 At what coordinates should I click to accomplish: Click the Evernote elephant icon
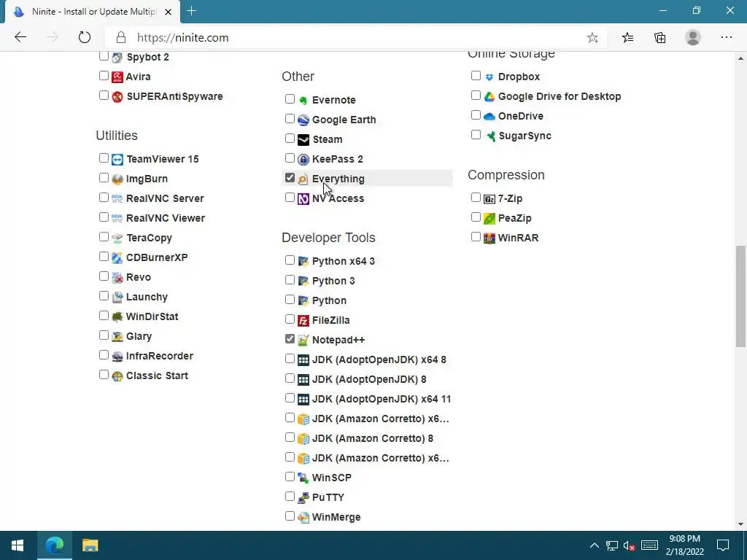(303, 100)
